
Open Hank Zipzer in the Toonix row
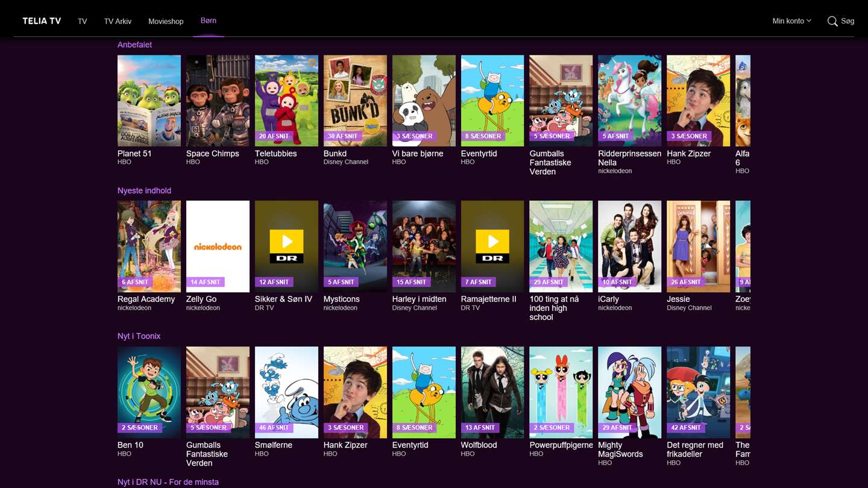point(355,392)
